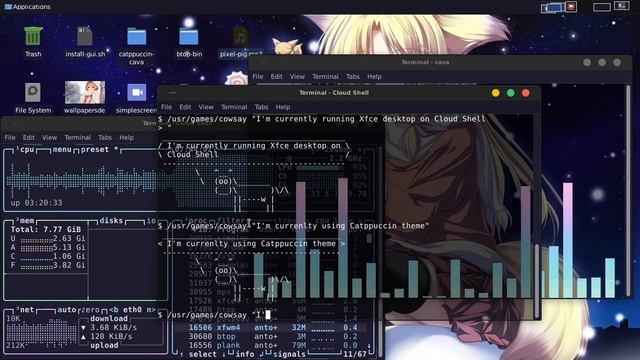This screenshot has height=360, width=640.
Task: Click the blue workspace switcher thumbnail in top panel
Action: [x=553, y=7]
